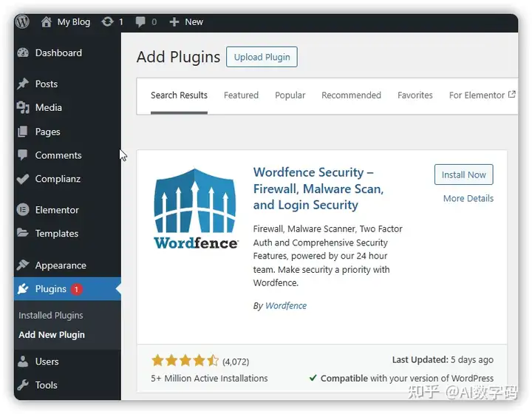Switch to the Popular tab
This screenshot has width=532, height=414.
click(x=290, y=95)
